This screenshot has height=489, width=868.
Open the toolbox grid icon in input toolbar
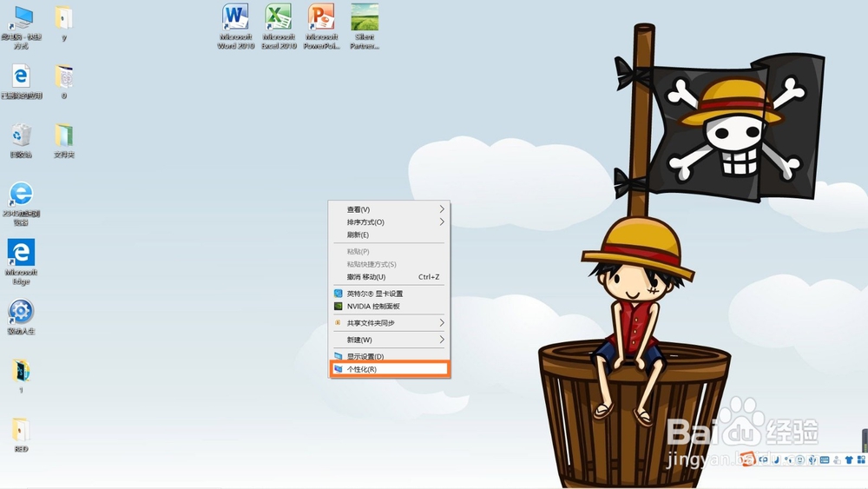tap(861, 459)
